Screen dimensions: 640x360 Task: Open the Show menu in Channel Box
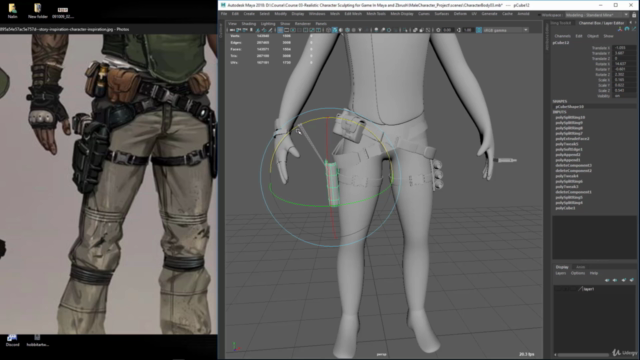click(x=608, y=36)
